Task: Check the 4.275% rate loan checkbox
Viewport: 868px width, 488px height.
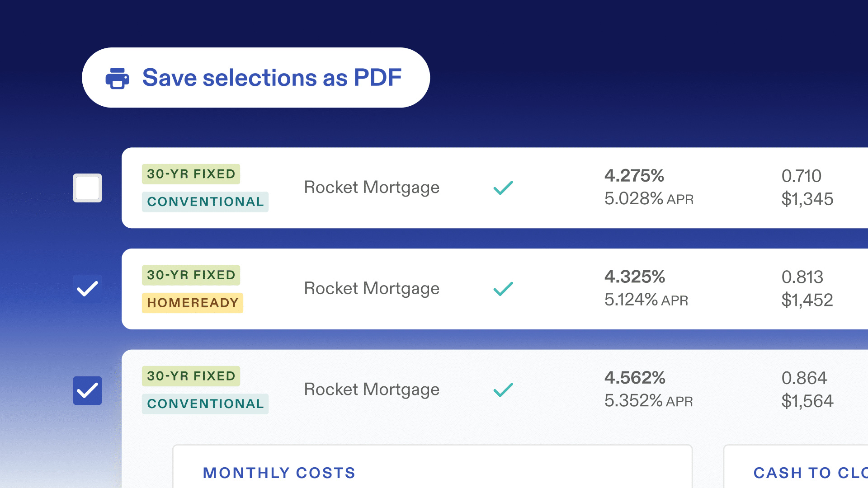Action: (87, 188)
